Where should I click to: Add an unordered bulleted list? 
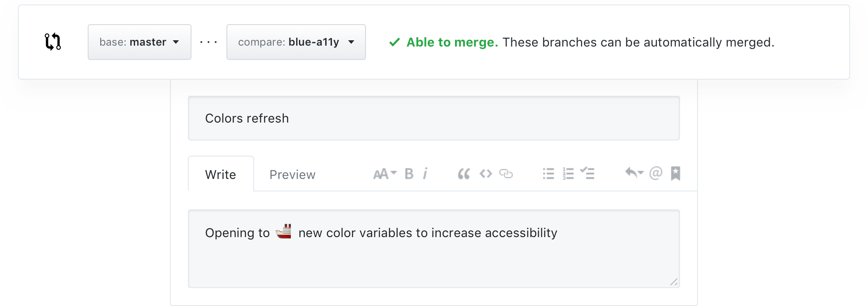[x=548, y=174]
